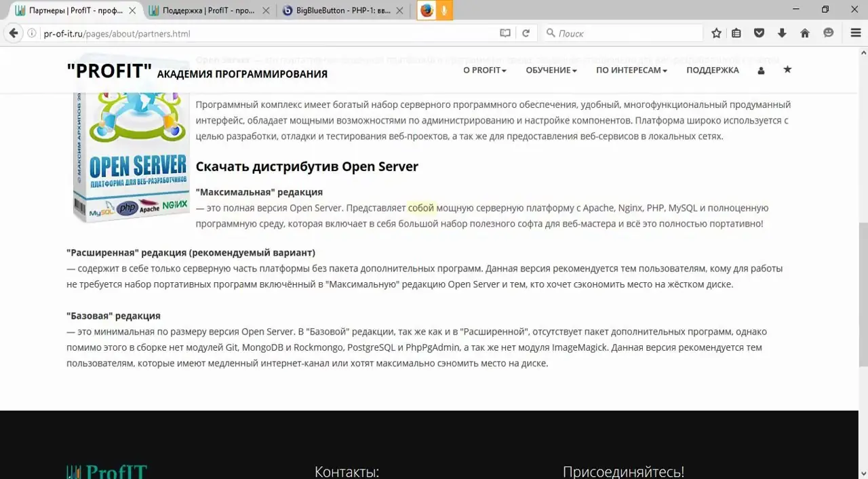This screenshot has width=868, height=479.
Task: Switch to Поддержка ProfIT tab
Action: [x=208, y=10]
